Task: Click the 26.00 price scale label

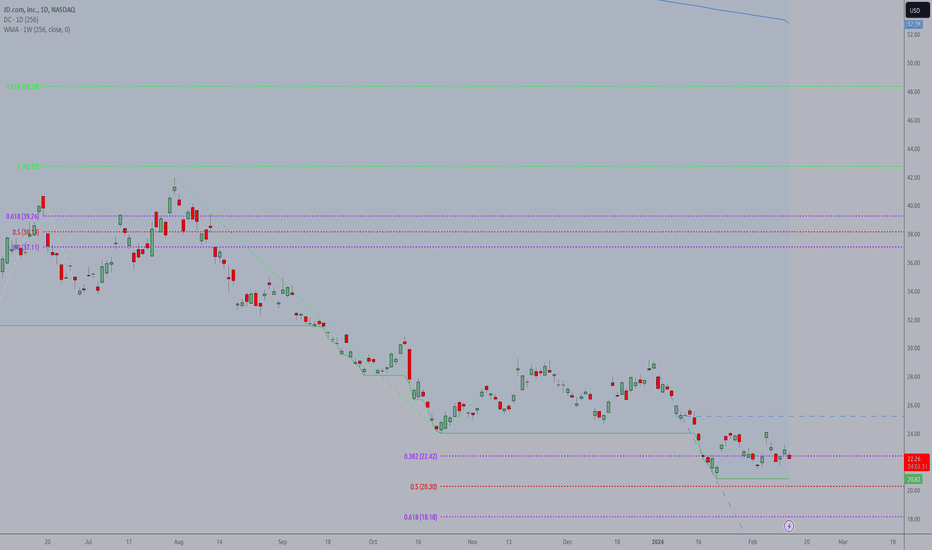Action: click(x=913, y=406)
